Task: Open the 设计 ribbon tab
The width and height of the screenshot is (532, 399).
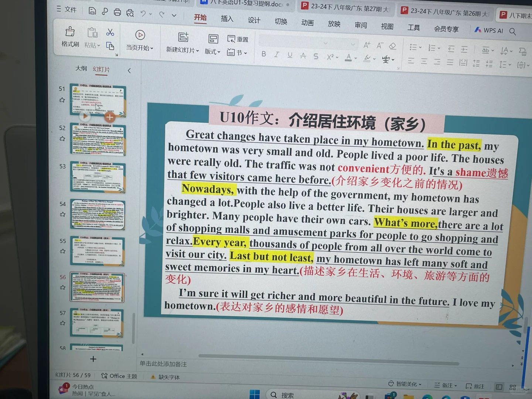Action: (254, 20)
